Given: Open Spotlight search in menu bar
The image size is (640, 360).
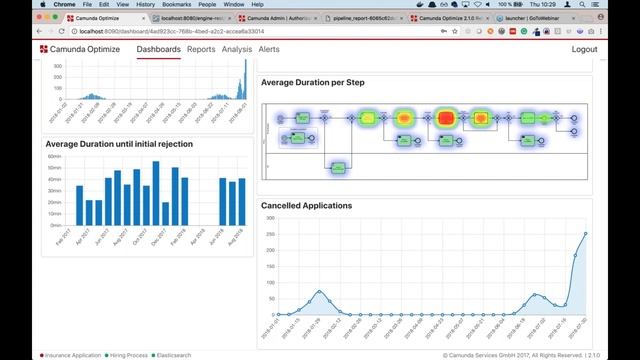Looking at the screenshot, I should [x=582, y=4].
